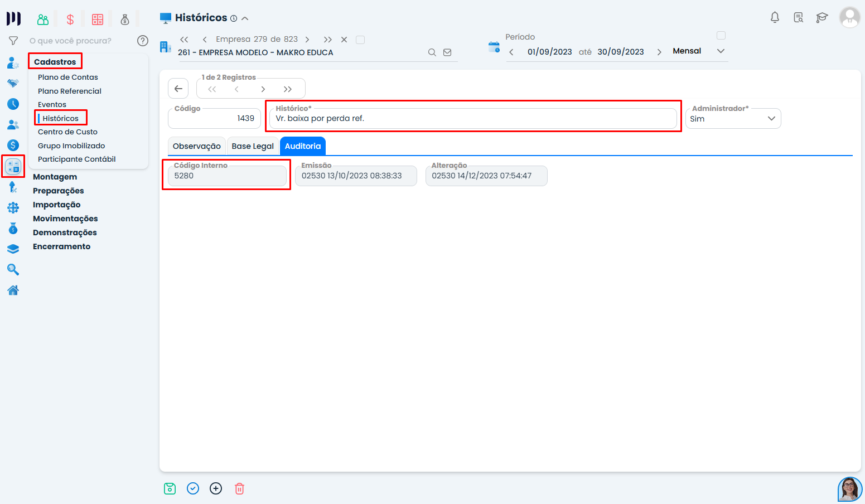The width and height of the screenshot is (865, 504).
Task: Delete the record with trash icon
Action: pos(239,489)
